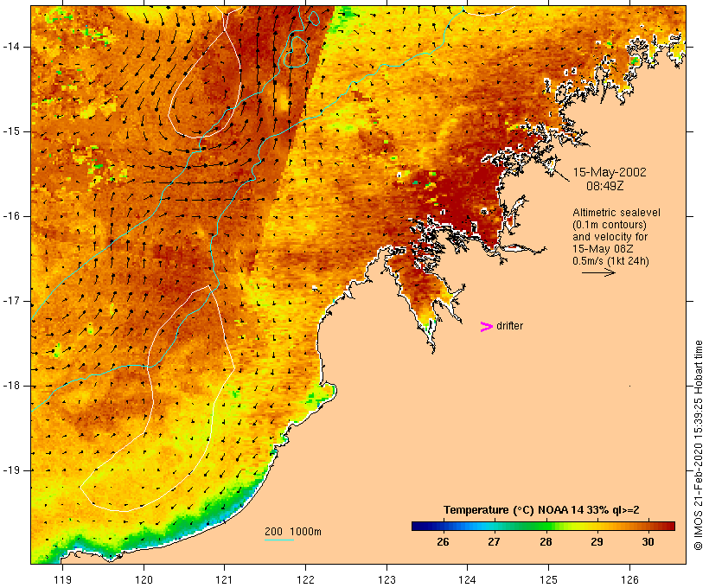This screenshot has width=709, height=588.
Task: Click the longitude label 126
Action: point(629,579)
